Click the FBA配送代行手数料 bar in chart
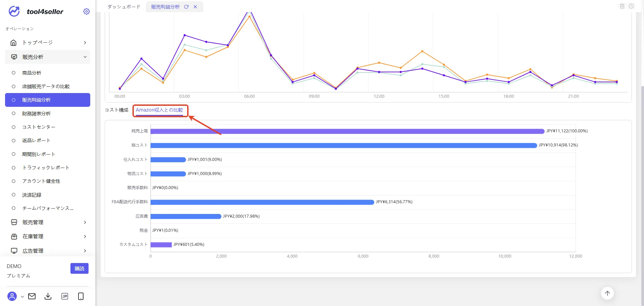The height and width of the screenshot is (306, 644). 262,202
